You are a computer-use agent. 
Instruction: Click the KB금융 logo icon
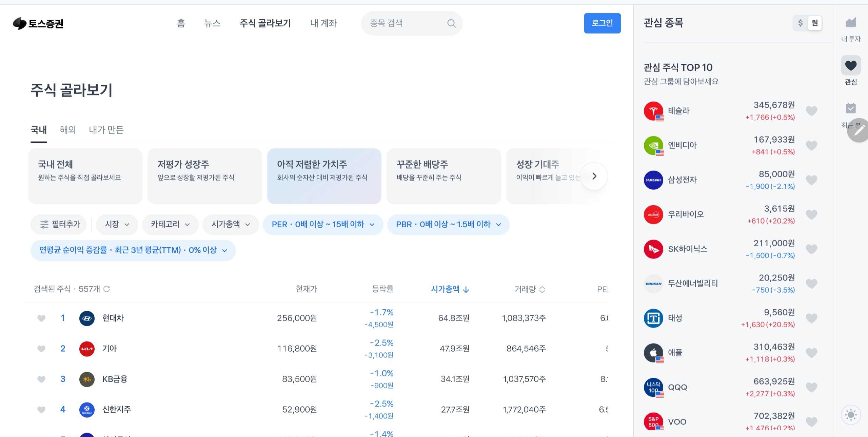[87, 379]
